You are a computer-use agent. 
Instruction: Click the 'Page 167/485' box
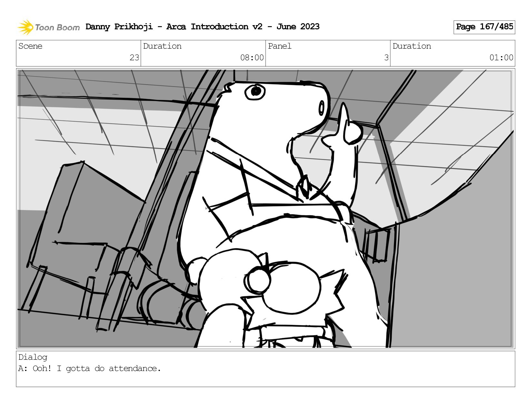point(484,27)
